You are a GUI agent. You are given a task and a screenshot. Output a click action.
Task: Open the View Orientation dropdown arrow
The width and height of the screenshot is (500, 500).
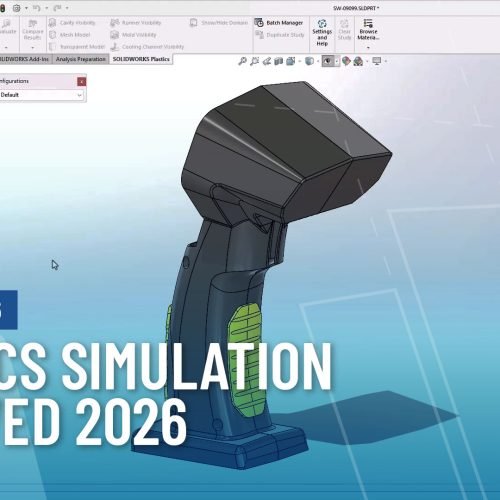300,61
